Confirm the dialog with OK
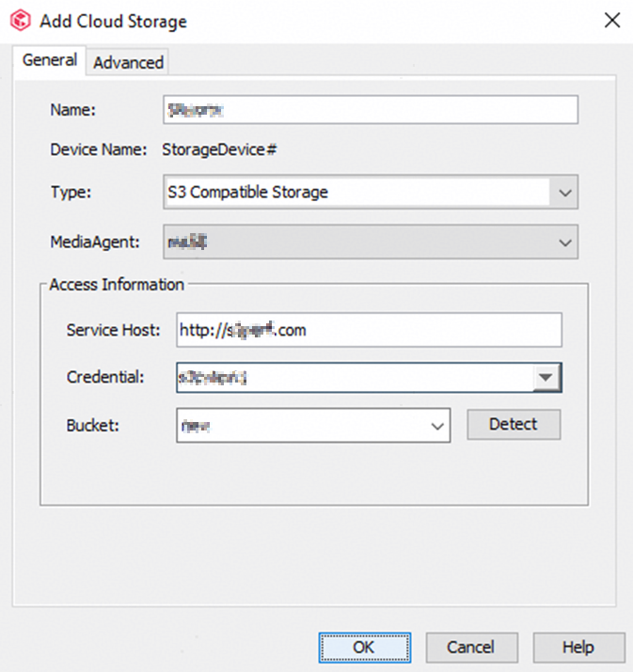Image resolution: width=633 pixels, height=672 pixels. click(x=364, y=648)
